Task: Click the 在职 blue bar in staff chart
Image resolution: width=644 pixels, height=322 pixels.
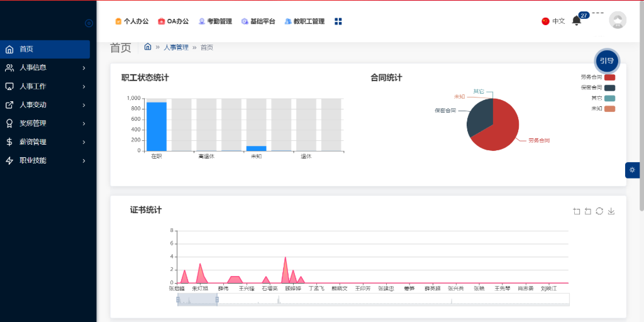Action: [x=157, y=126]
